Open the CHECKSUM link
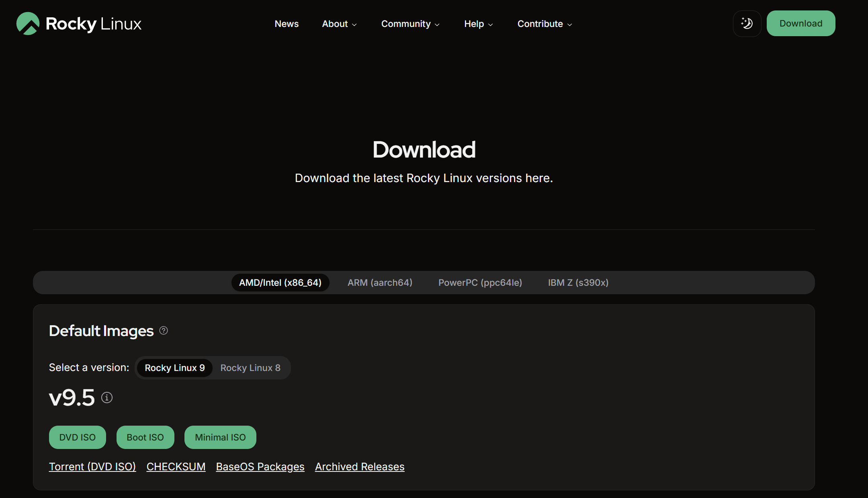 [x=176, y=467]
